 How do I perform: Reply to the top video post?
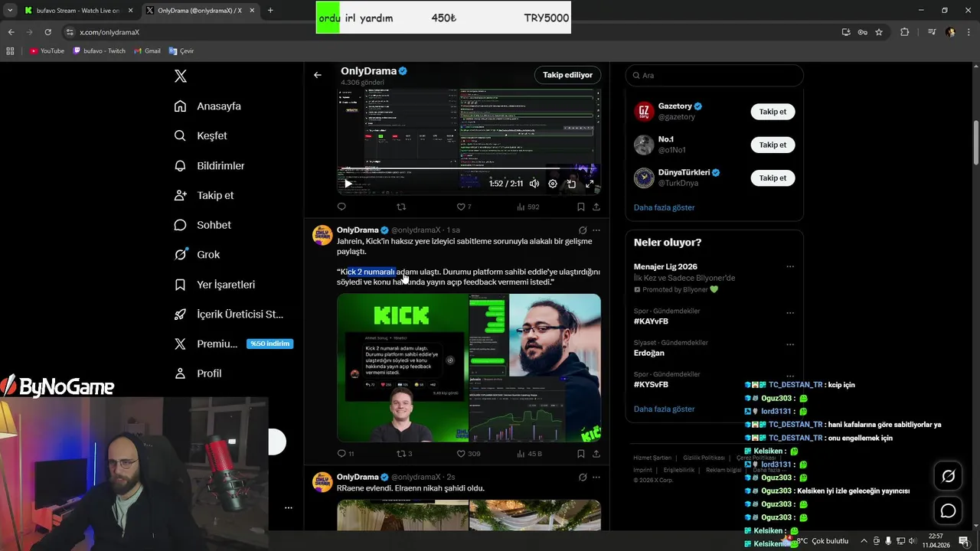[341, 207]
